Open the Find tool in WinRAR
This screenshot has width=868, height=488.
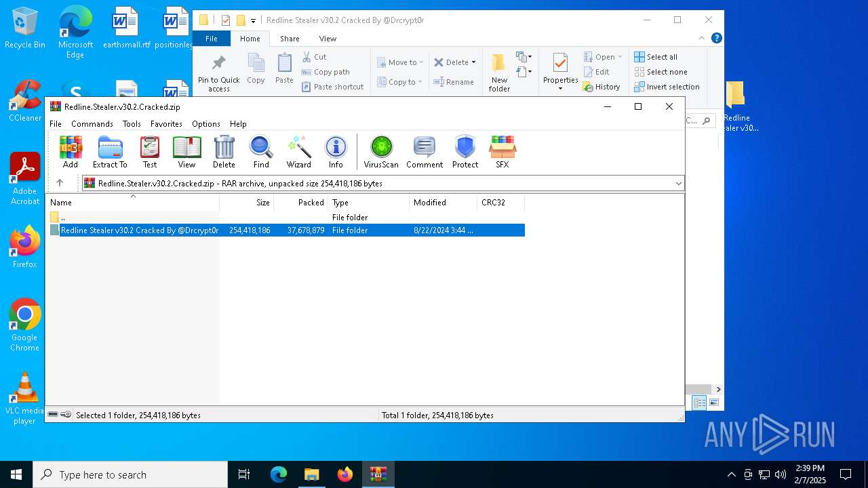click(261, 152)
